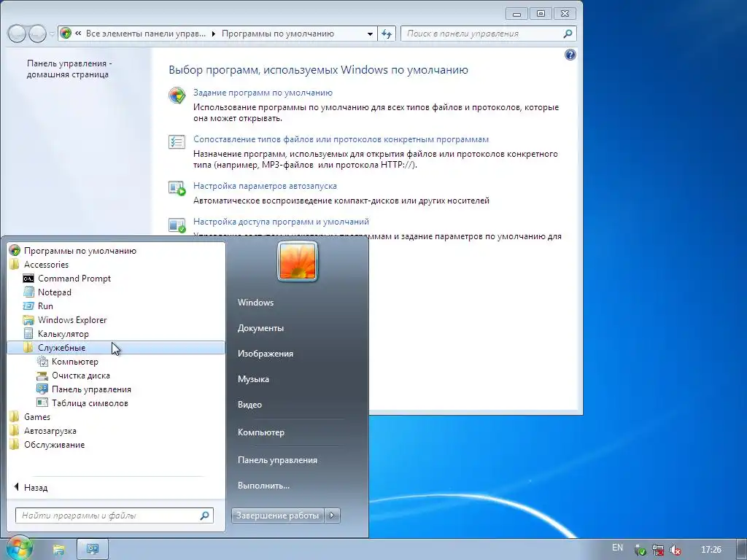Maximize the Control Panel window
The image size is (747, 560).
point(541,13)
